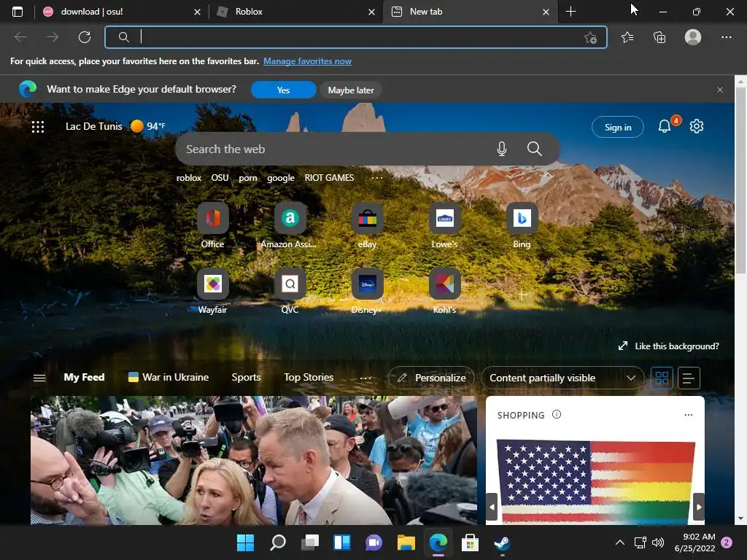Viewport: 747px width, 560px height.
Task: Click Yes to set Edge default
Action: pyautogui.click(x=284, y=90)
